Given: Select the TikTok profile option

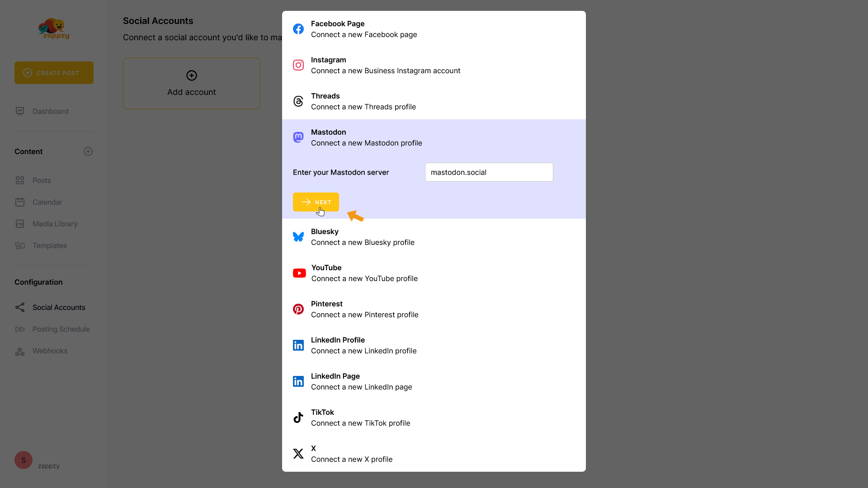Looking at the screenshot, I should tap(434, 418).
